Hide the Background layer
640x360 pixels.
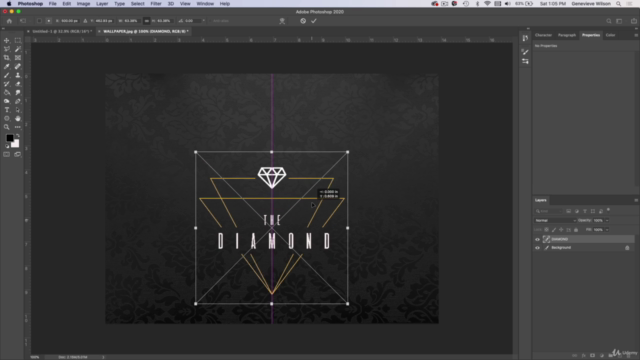[537, 248]
